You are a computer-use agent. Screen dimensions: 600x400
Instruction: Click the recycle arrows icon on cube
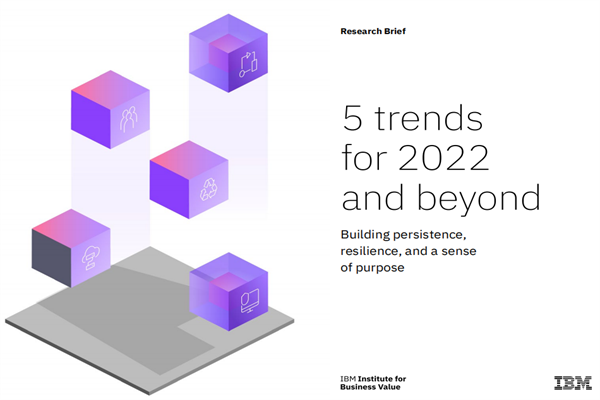point(209,189)
